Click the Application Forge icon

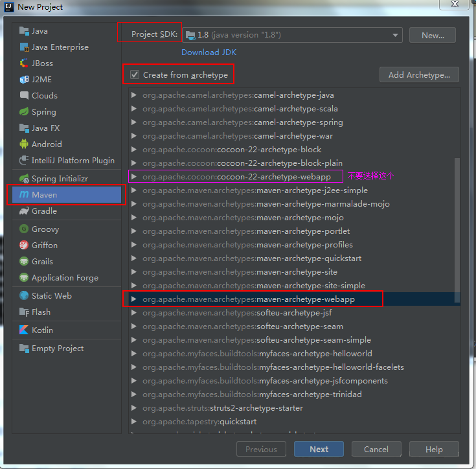click(24, 277)
